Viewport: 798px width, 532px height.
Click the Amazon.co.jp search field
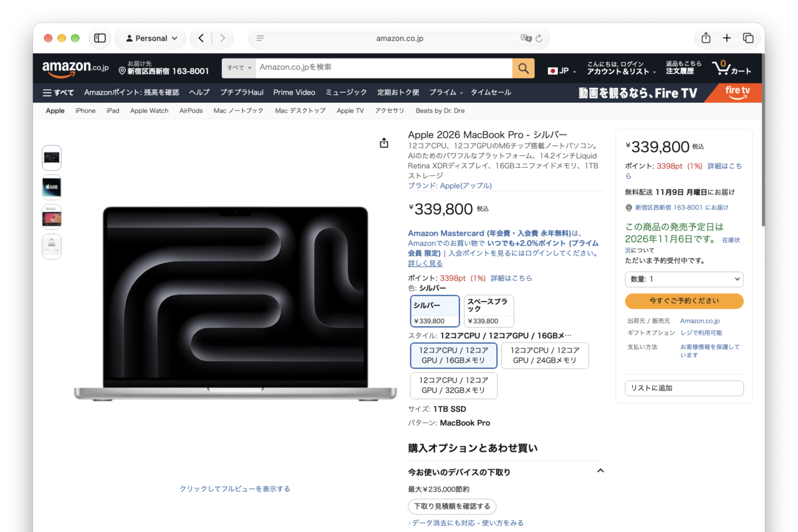click(384, 68)
